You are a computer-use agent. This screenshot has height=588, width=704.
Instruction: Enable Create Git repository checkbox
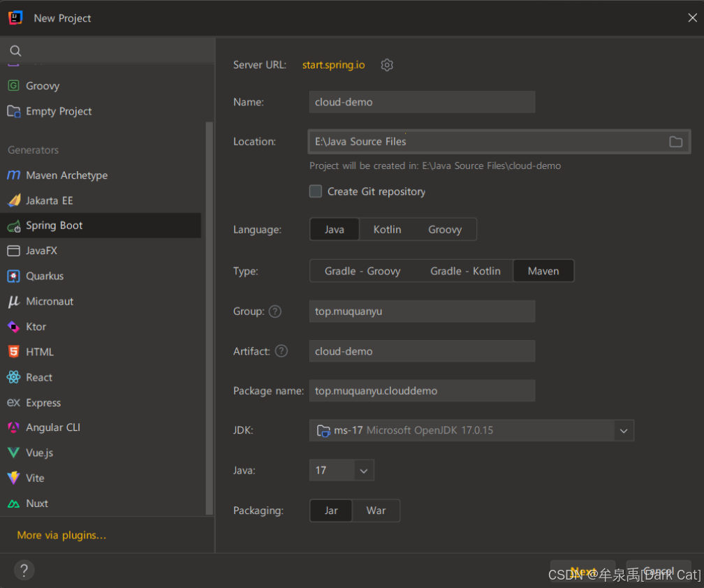pyautogui.click(x=316, y=191)
